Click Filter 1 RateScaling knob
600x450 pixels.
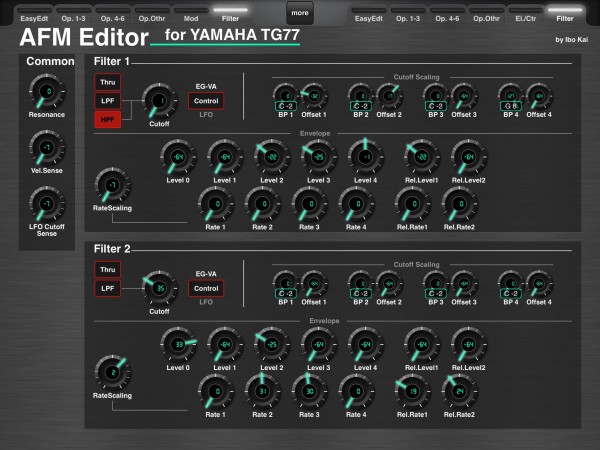(112, 185)
